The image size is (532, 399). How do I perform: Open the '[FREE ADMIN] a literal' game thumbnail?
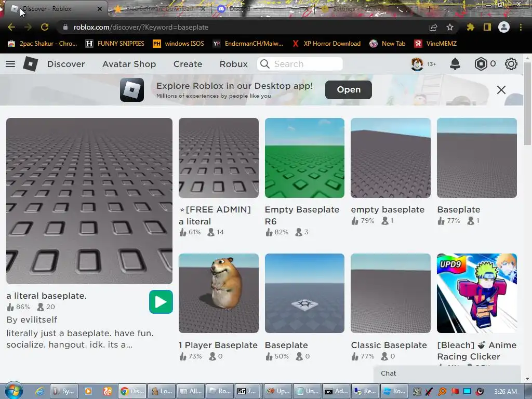point(219,158)
